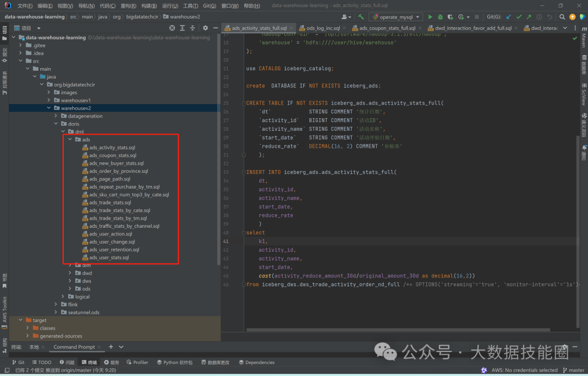Viewport: 588px width, 376px height.
Task: Start debugging with the bug icon
Action: tap(440, 17)
